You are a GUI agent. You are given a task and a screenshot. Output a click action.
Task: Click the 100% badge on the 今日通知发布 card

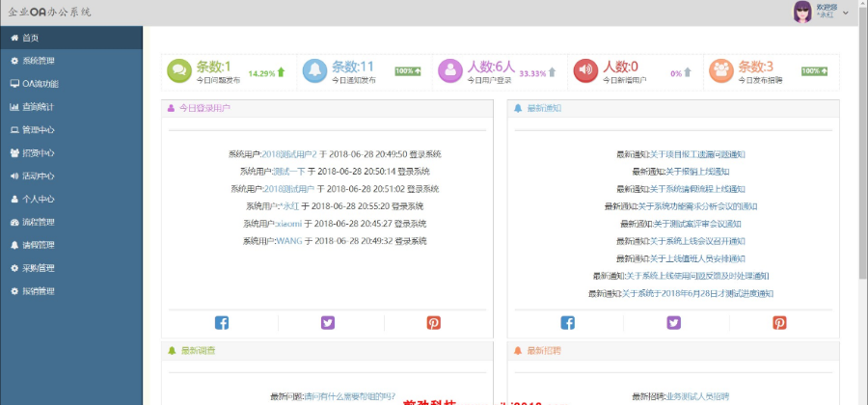(x=408, y=71)
